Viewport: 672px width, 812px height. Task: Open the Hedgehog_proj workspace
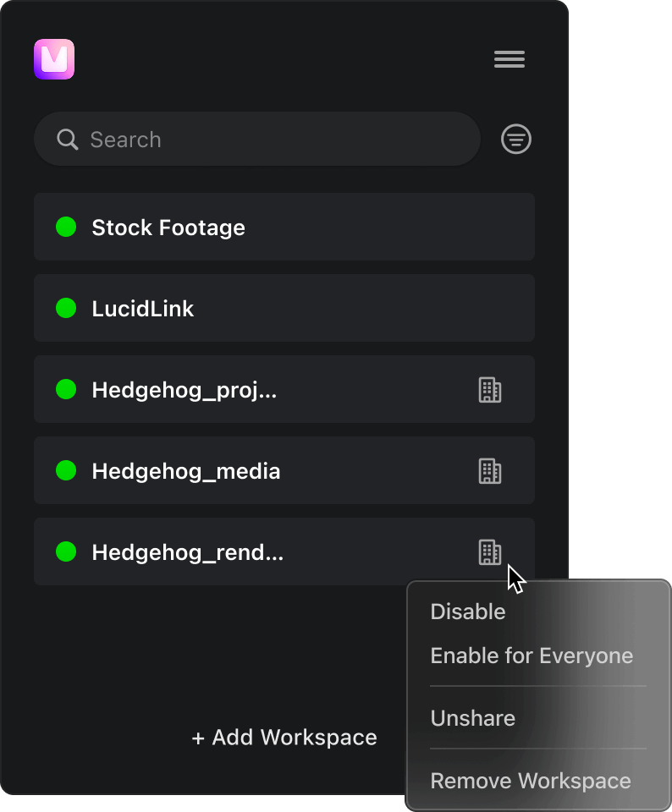coord(184,390)
